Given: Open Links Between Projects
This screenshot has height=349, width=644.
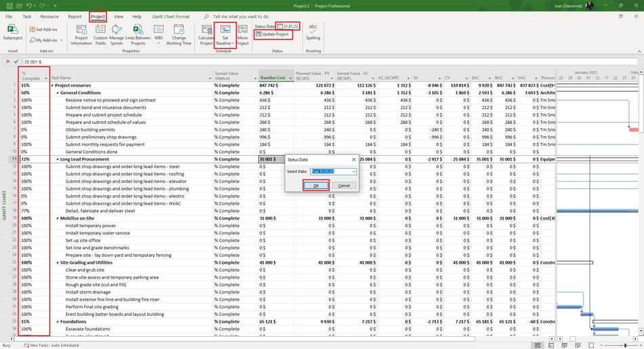Looking at the screenshot, I should (x=138, y=35).
